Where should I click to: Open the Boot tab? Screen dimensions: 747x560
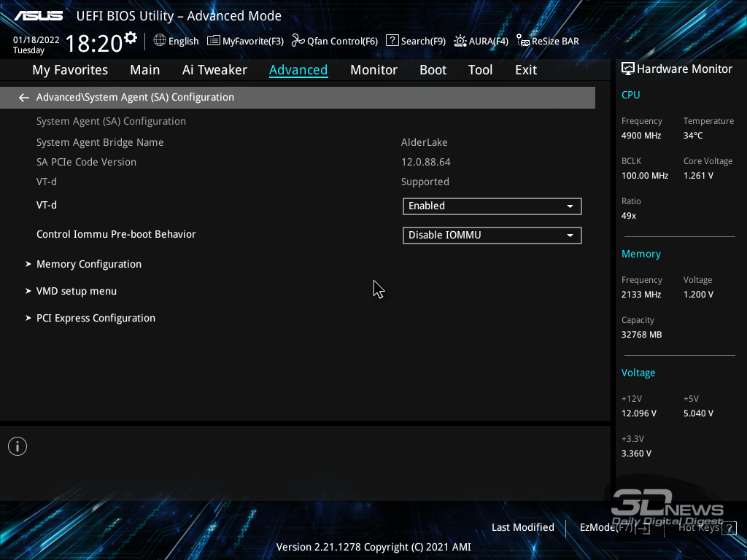click(433, 70)
